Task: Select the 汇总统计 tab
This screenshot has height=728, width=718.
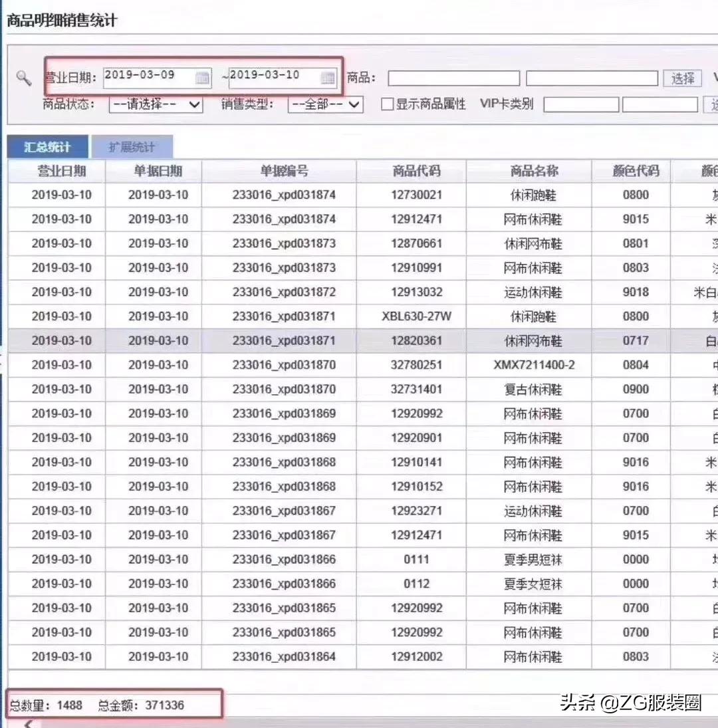Action: click(47, 146)
